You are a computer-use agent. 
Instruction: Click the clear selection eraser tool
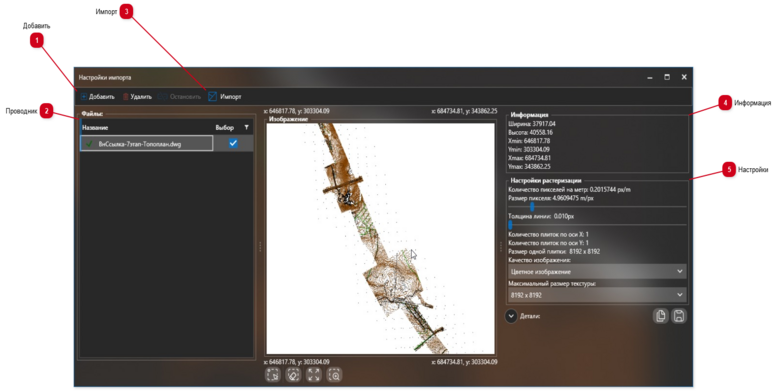pyautogui.click(x=293, y=375)
